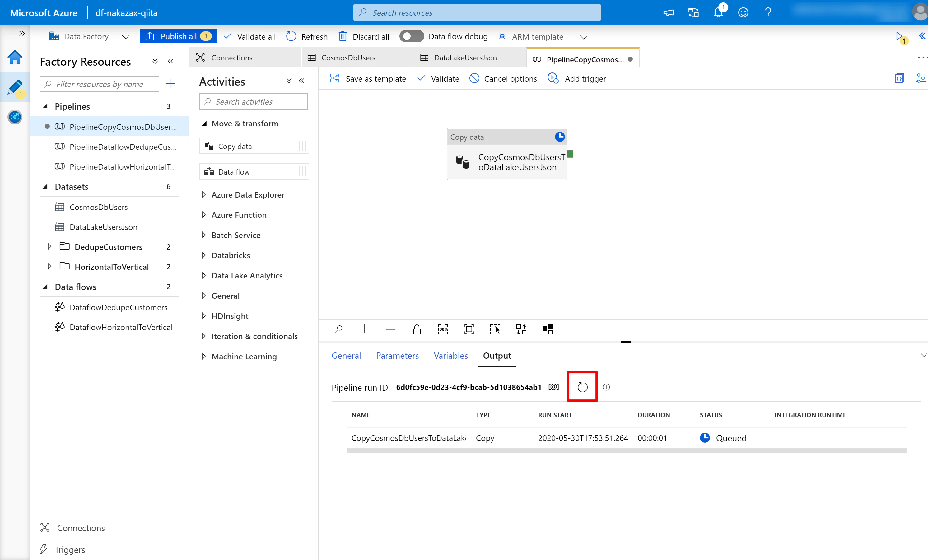Open the pipeline properties sliders icon
Screen dimensions: 928x560
point(921,78)
